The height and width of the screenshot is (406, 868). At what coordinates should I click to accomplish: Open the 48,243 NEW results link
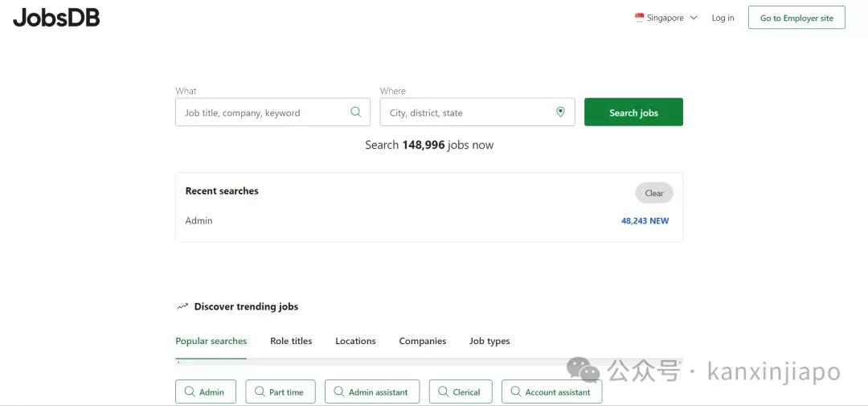[645, 220]
